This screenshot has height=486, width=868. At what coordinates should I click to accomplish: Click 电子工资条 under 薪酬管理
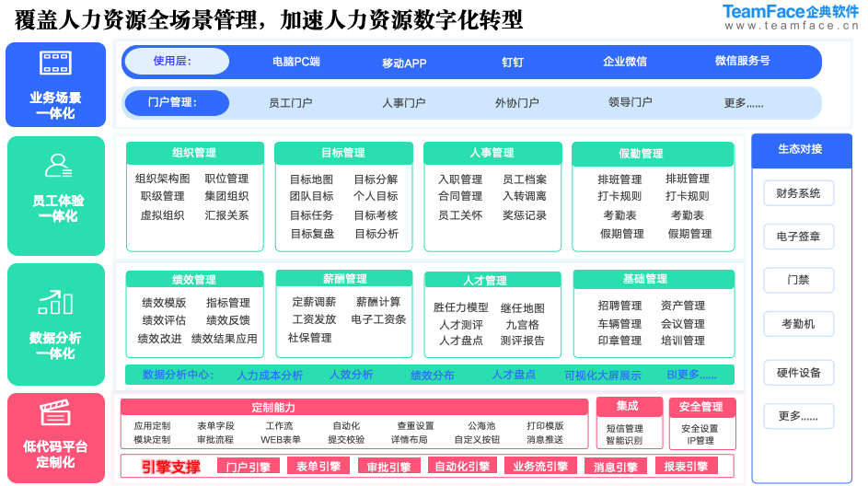(x=378, y=319)
